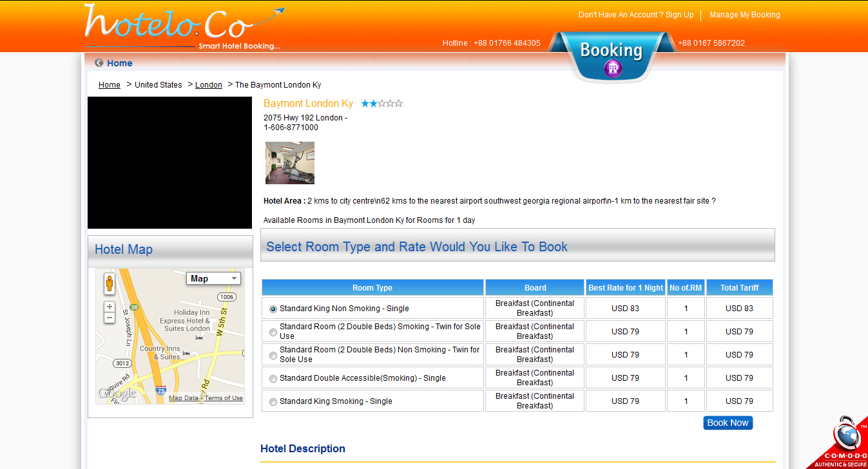The image size is (868, 469).
Task: Open the Home tab in navigation bar
Action: point(119,63)
